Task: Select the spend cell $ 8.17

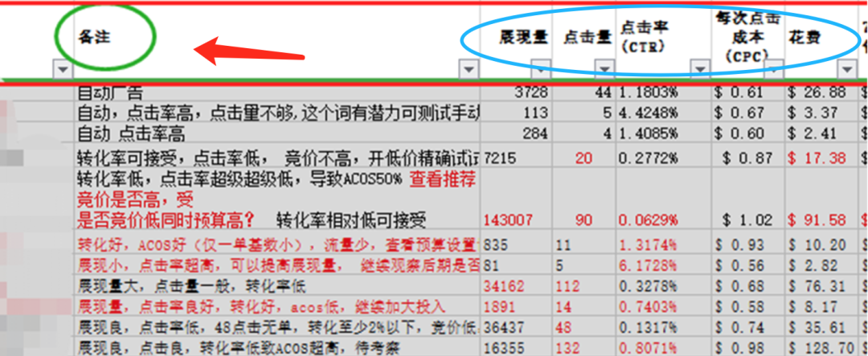Action: (821, 306)
